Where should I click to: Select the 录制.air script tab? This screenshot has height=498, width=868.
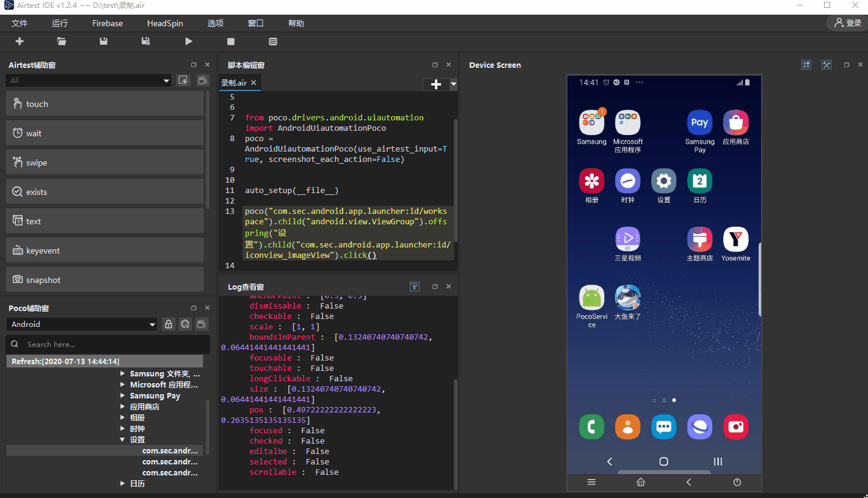click(234, 83)
